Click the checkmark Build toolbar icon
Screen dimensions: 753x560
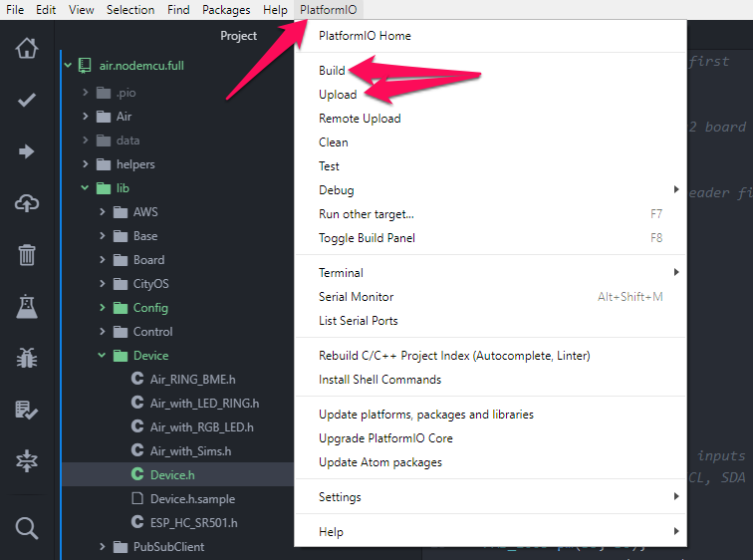(27, 100)
